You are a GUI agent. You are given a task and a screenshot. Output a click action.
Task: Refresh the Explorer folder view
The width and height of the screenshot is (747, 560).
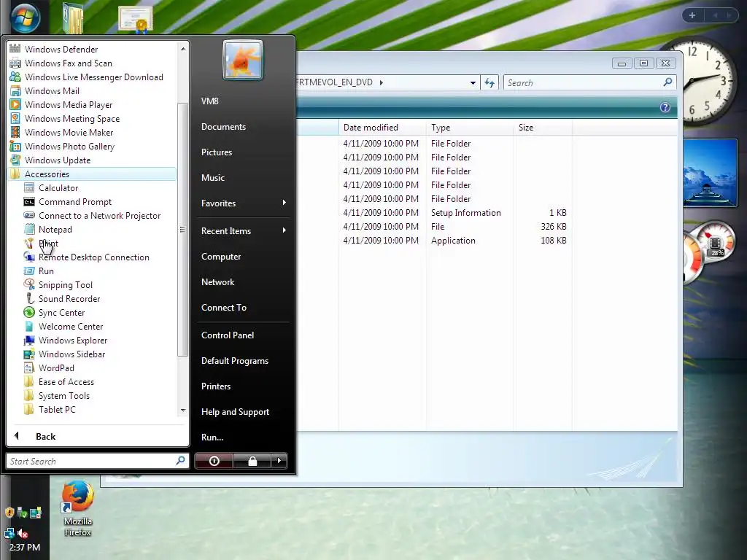pyautogui.click(x=489, y=82)
